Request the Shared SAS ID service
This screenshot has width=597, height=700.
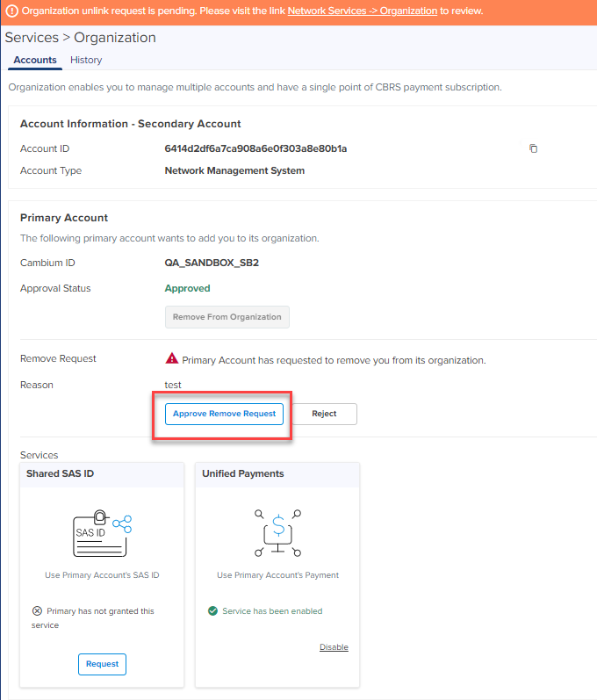[x=102, y=664]
